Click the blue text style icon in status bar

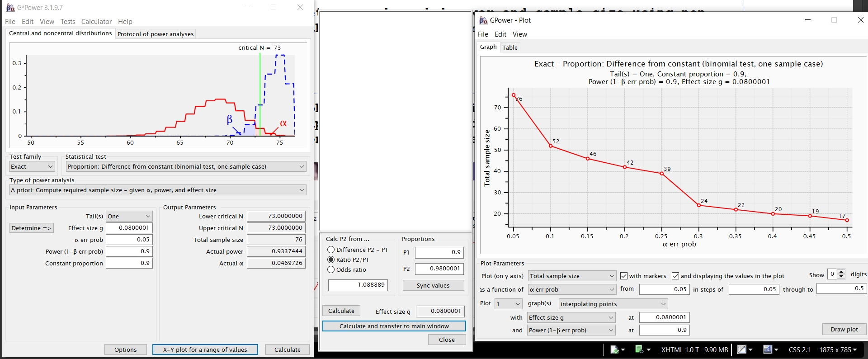[767, 350]
